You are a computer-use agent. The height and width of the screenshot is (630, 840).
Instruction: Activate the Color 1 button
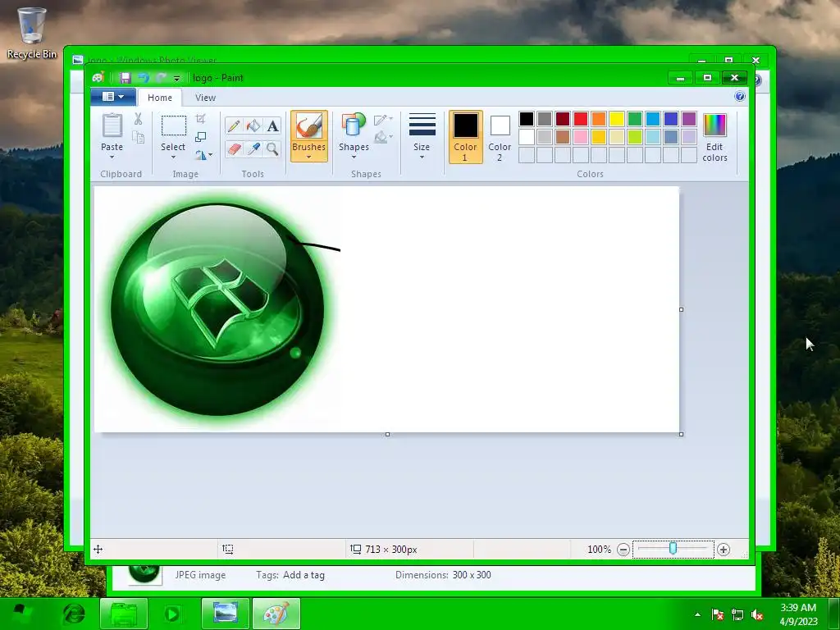coord(466,137)
